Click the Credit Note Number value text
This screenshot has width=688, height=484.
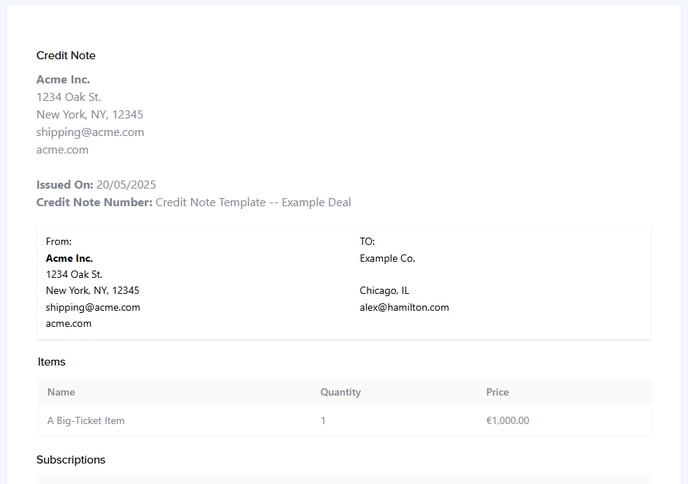tap(253, 202)
